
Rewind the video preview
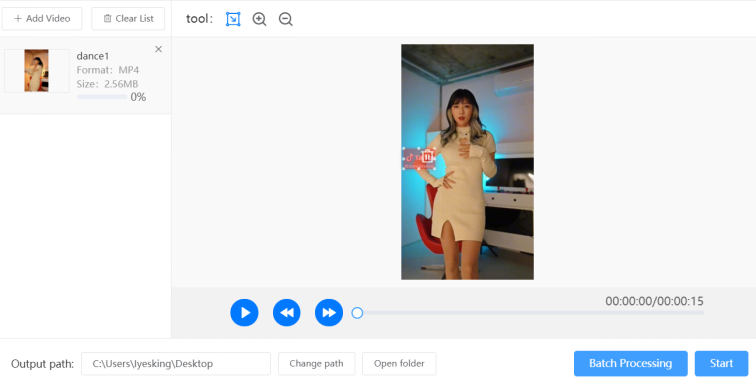[x=286, y=313]
